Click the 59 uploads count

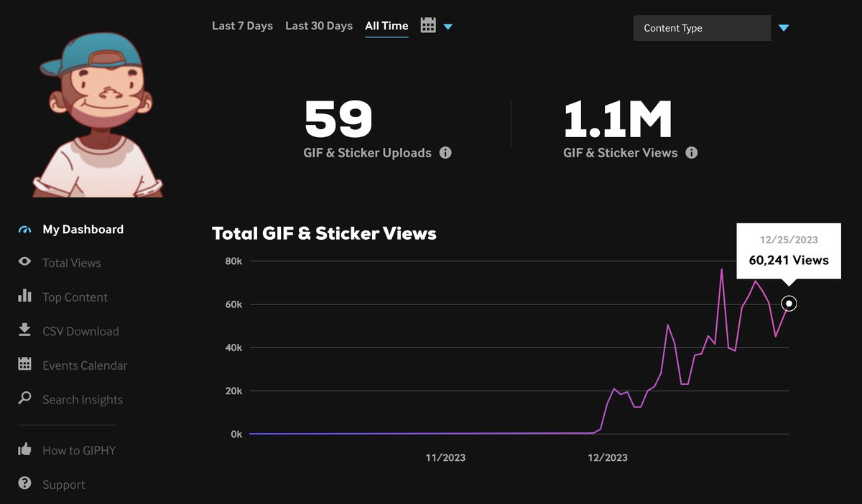338,118
